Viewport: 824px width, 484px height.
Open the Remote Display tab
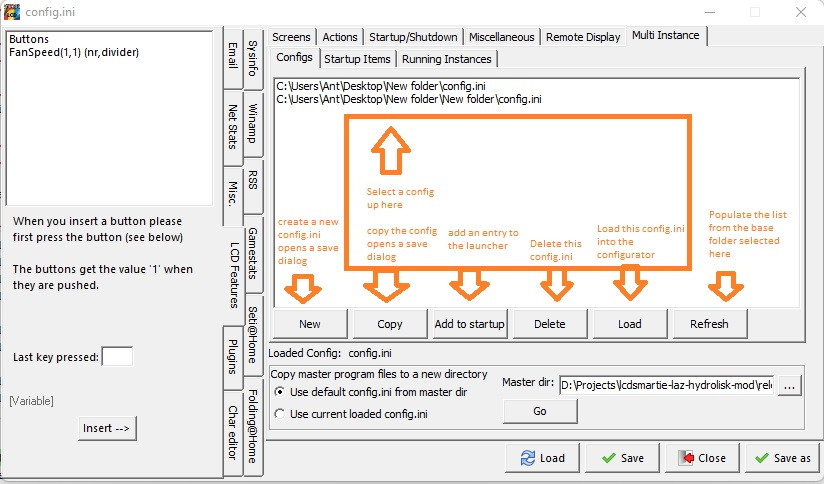point(583,37)
